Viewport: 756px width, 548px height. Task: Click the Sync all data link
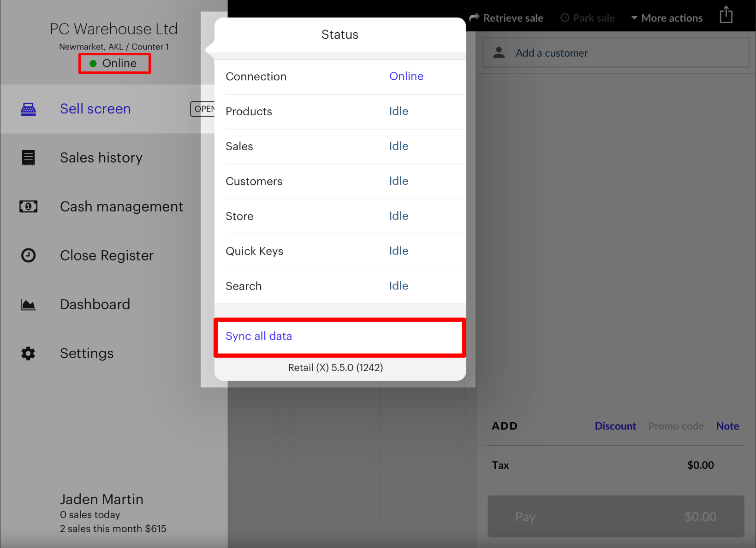[258, 336]
